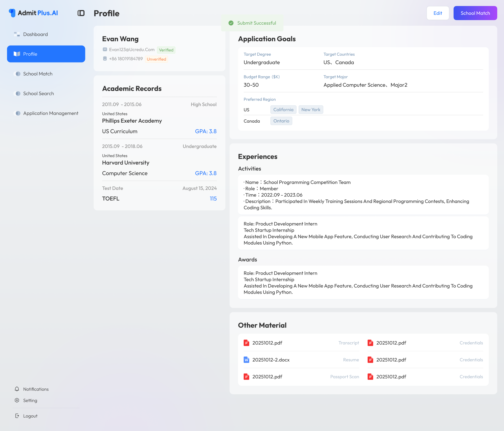Click the New York region tag
The image size is (504, 431).
coord(311,110)
